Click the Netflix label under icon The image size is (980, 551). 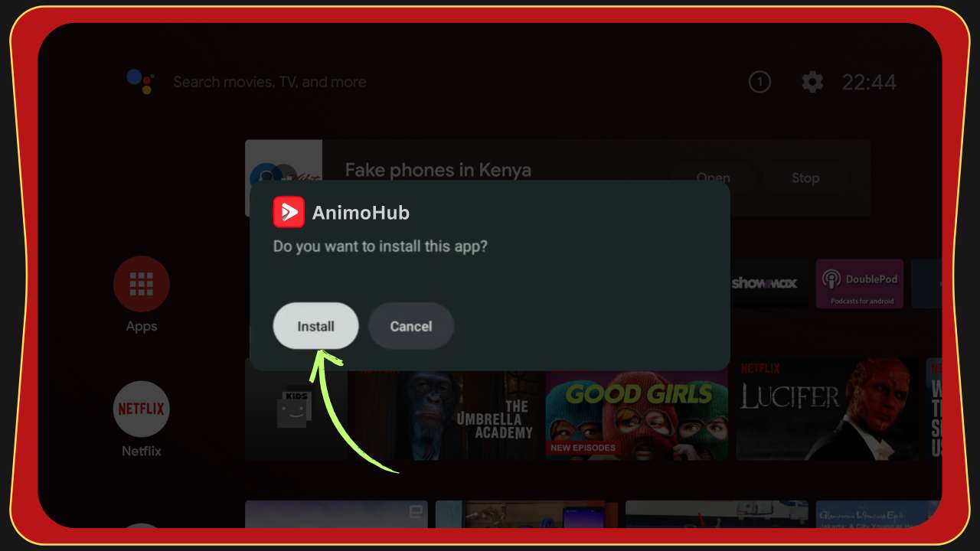(x=142, y=451)
